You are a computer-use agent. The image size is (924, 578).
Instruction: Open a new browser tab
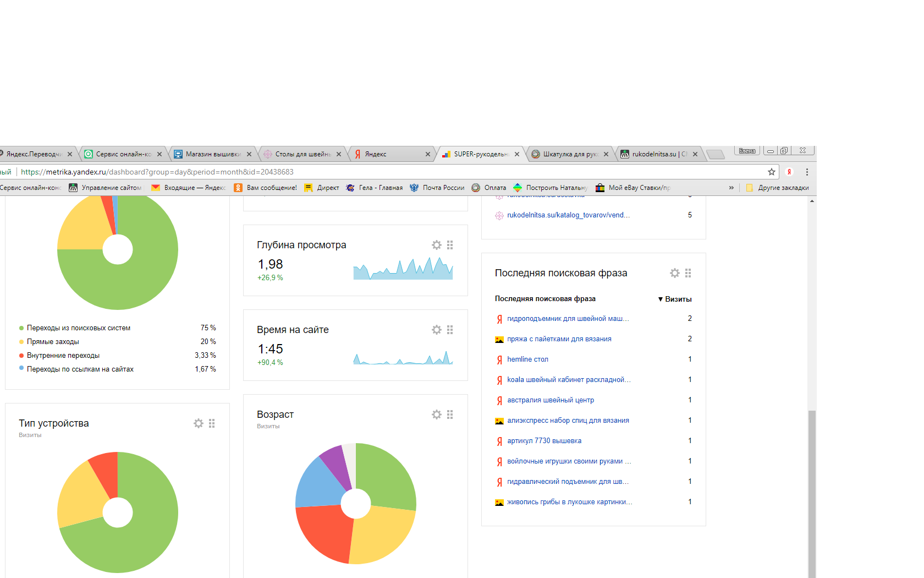(x=715, y=154)
